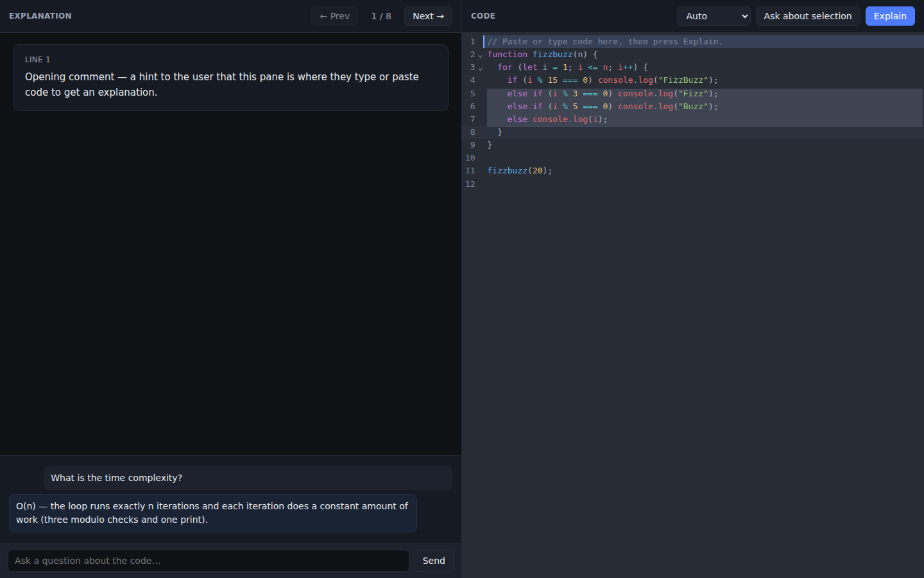Click the opening comment explanation text
This screenshot has height=578, width=924.
pyautogui.click(x=222, y=84)
